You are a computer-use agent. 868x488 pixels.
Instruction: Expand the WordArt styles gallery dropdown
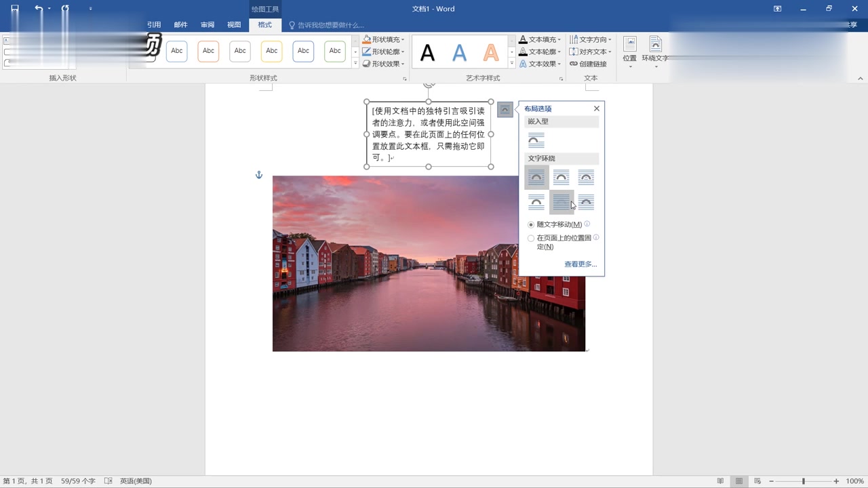[513, 63]
